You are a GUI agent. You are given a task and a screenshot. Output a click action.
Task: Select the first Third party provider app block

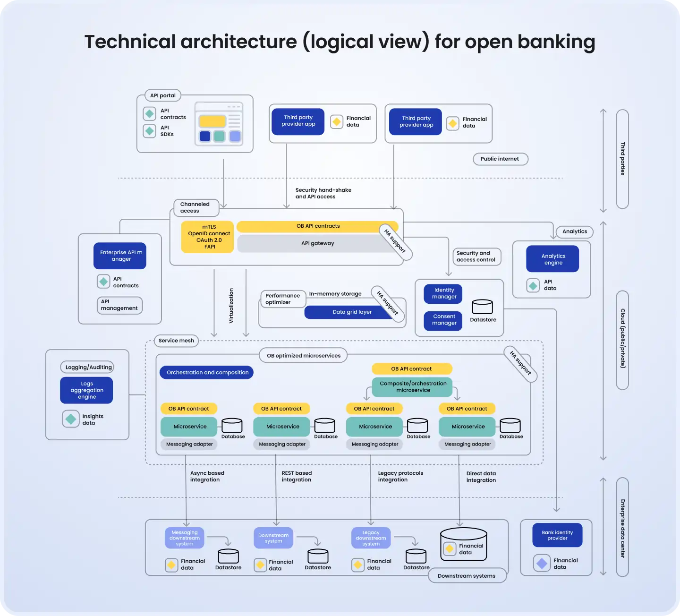[298, 122]
